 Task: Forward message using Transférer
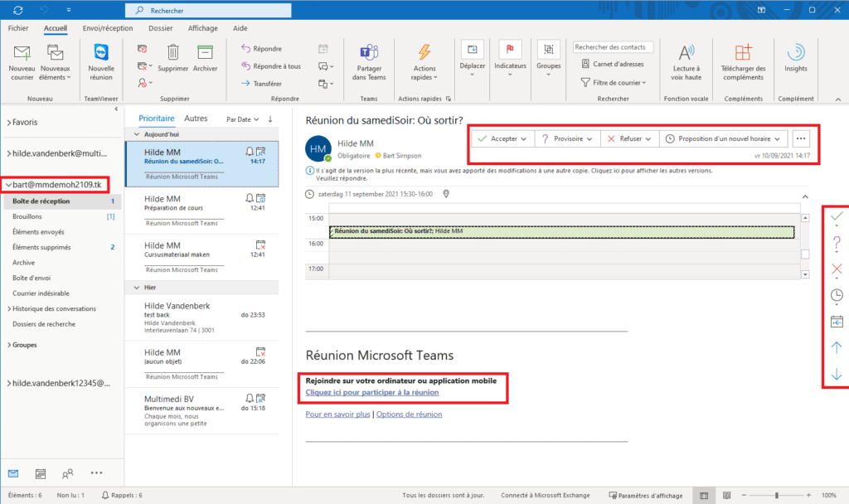pyautogui.click(x=261, y=84)
